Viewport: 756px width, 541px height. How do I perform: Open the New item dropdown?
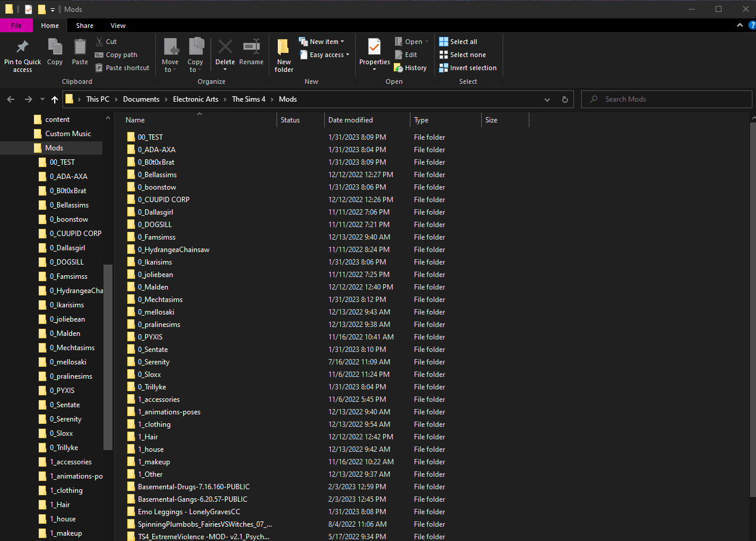[321, 42]
